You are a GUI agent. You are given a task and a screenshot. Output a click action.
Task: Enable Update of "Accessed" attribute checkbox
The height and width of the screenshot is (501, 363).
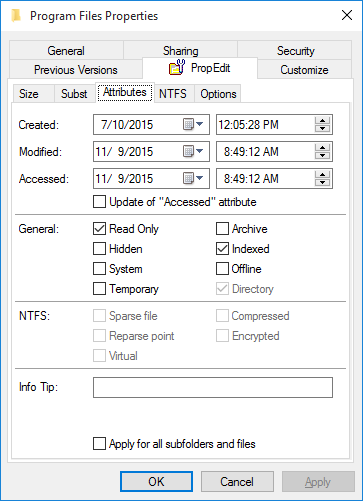click(99, 202)
